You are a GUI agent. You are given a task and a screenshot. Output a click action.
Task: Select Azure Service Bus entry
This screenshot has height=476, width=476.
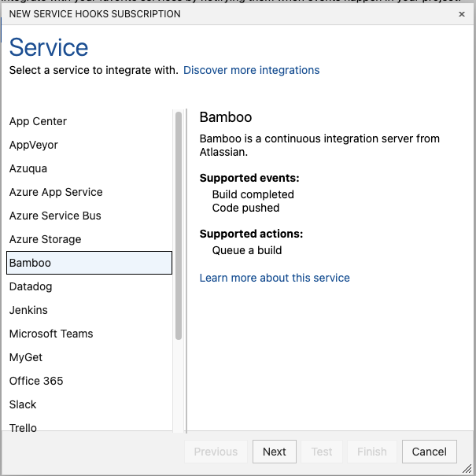coord(55,216)
